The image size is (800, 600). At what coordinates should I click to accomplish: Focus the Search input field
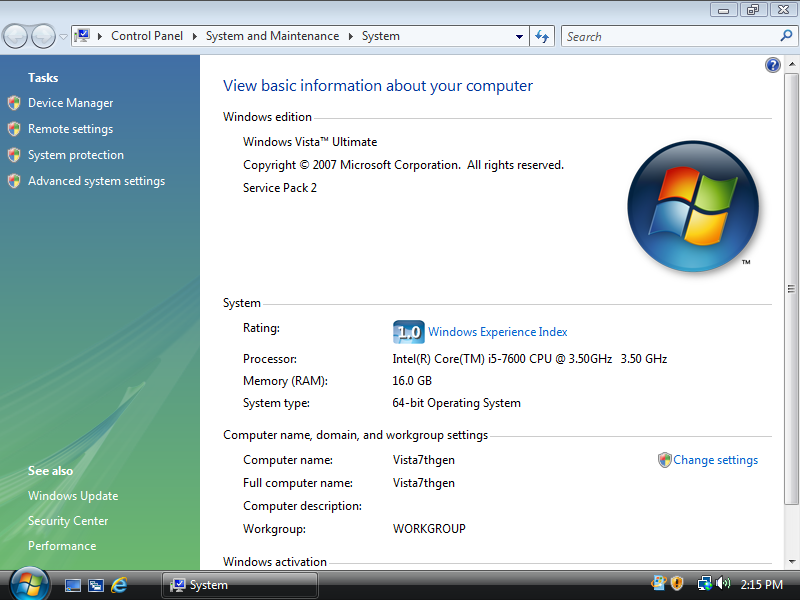coord(671,37)
